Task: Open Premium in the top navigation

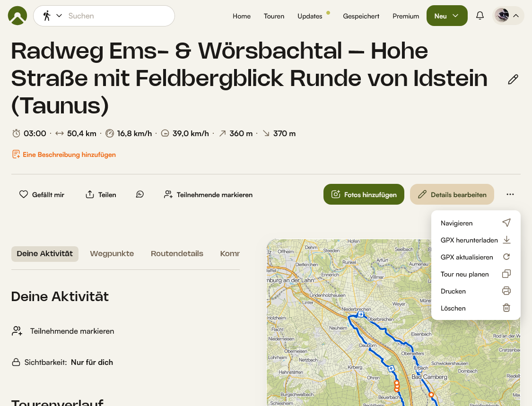Action: pos(405,16)
